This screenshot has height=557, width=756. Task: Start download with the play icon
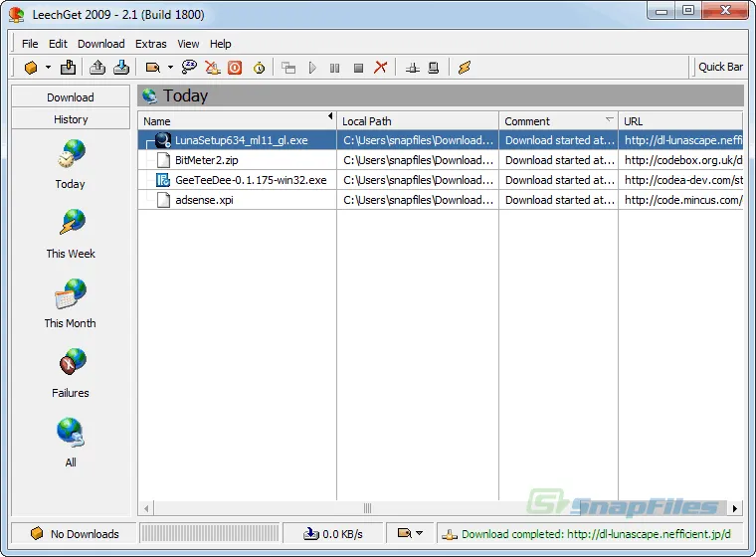click(312, 68)
